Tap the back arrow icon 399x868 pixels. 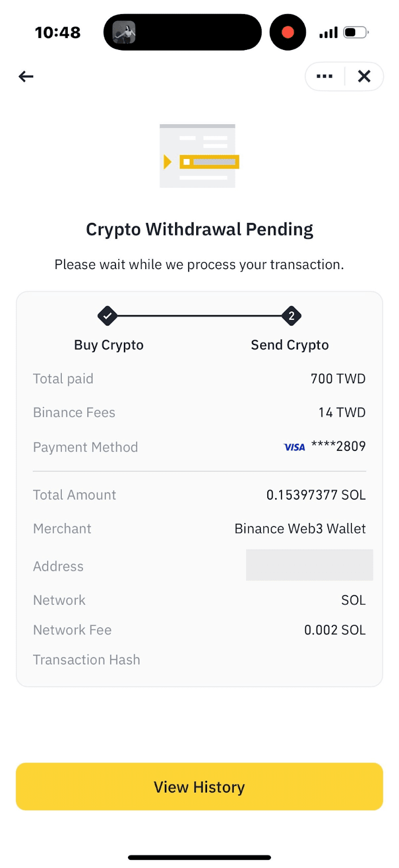(26, 76)
